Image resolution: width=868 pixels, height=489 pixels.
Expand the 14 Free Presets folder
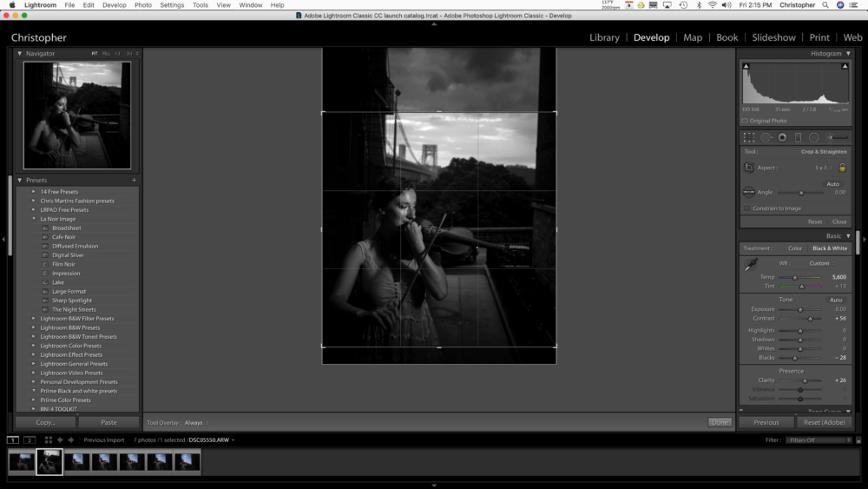(34, 192)
